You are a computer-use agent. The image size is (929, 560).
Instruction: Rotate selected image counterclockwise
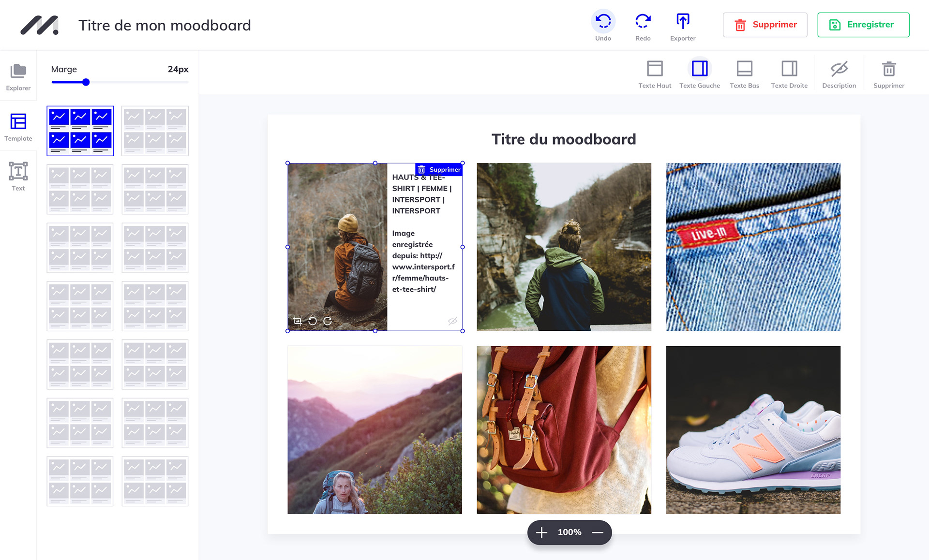click(x=313, y=321)
